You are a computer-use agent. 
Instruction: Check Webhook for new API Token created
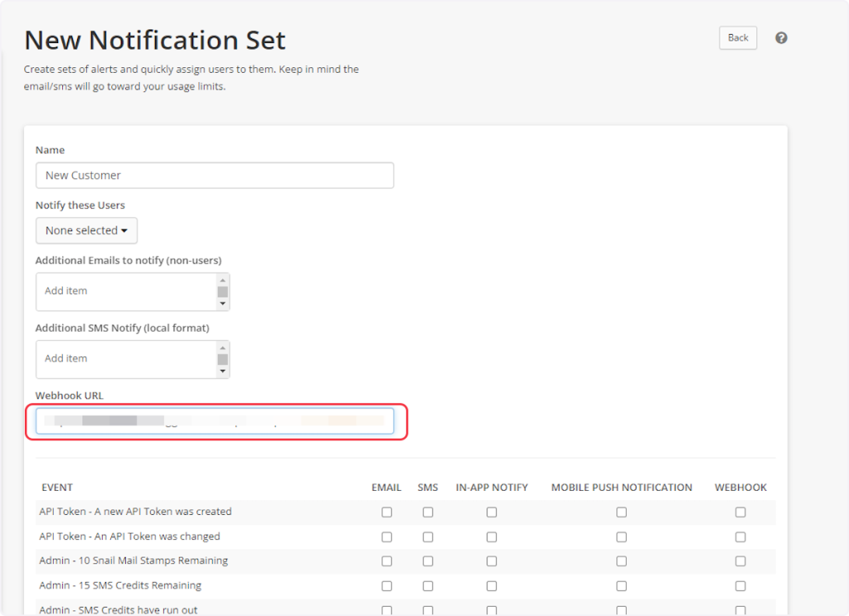(x=740, y=512)
